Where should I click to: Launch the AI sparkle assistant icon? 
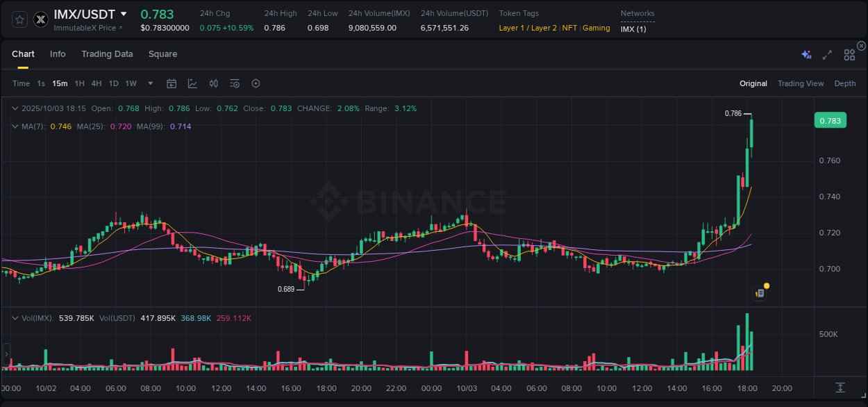[806, 54]
